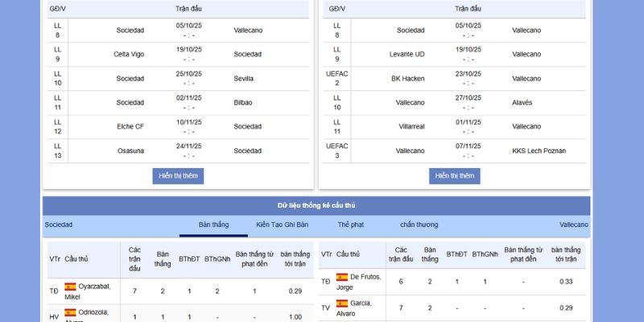This screenshot has width=644, height=322.
Task: Click the Spain flag beside De Frutos, Jorge
Action: (342, 277)
